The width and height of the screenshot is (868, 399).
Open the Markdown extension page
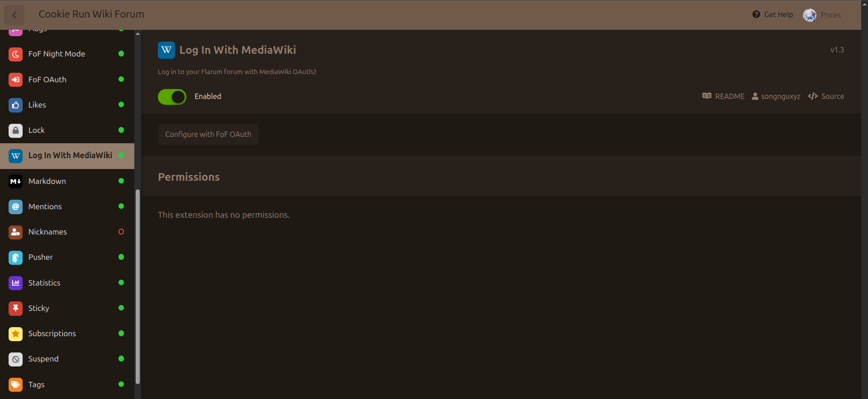pos(67,181)
